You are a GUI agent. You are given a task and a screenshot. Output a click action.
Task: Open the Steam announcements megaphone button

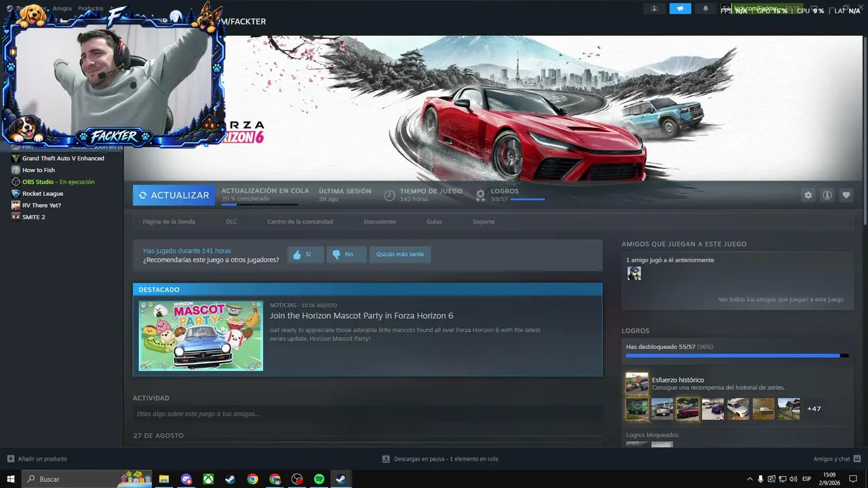tap(680, 8)
